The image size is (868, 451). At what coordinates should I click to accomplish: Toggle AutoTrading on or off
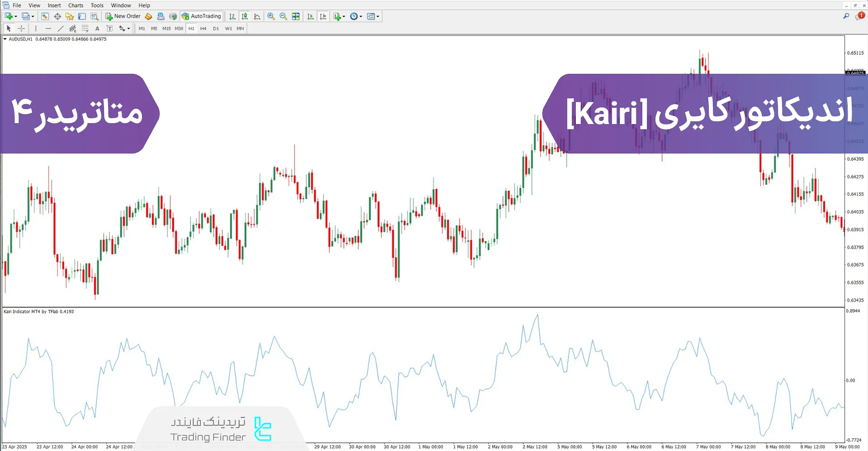201,16
